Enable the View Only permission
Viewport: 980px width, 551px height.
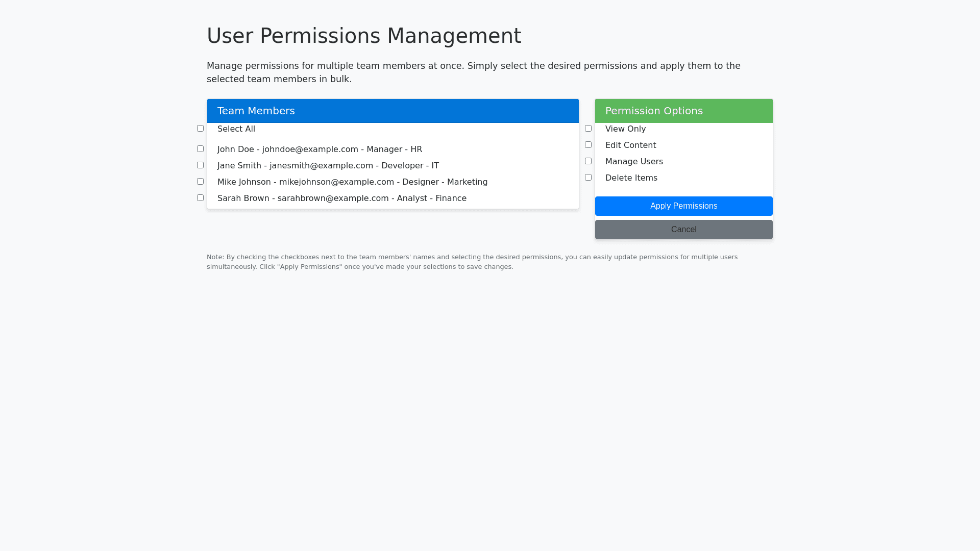click(x=588, y=129)
